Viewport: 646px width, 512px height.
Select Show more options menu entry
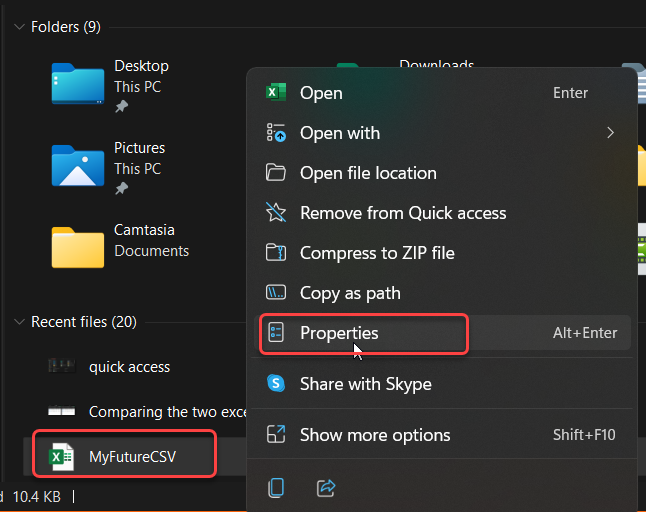click(375, 435)
